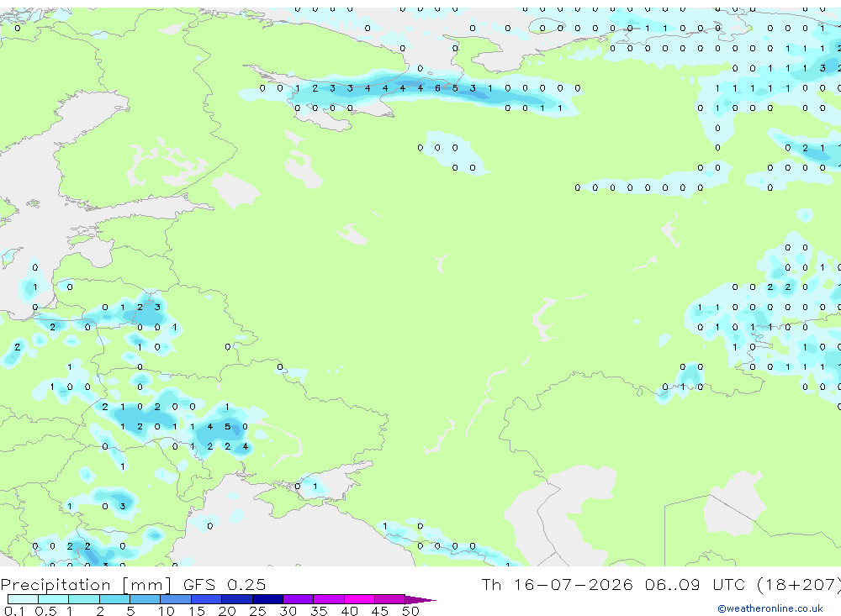Image resolution: width=841 pixels, height=616 pixels.
Task: Click the legend scale label '0.1'
Action: click(14, 611)
